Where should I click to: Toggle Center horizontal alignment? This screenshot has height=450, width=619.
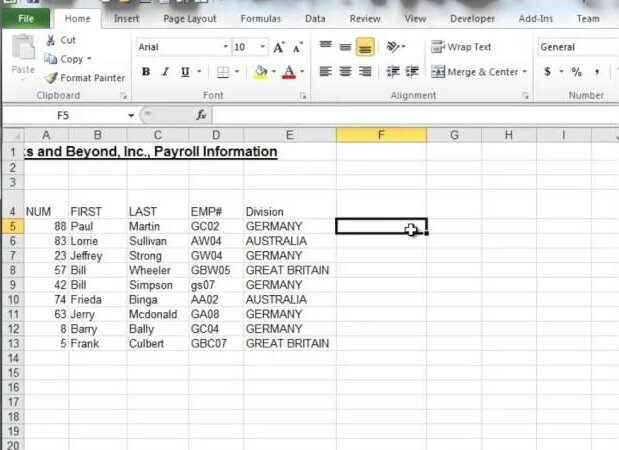pos(345,72)
